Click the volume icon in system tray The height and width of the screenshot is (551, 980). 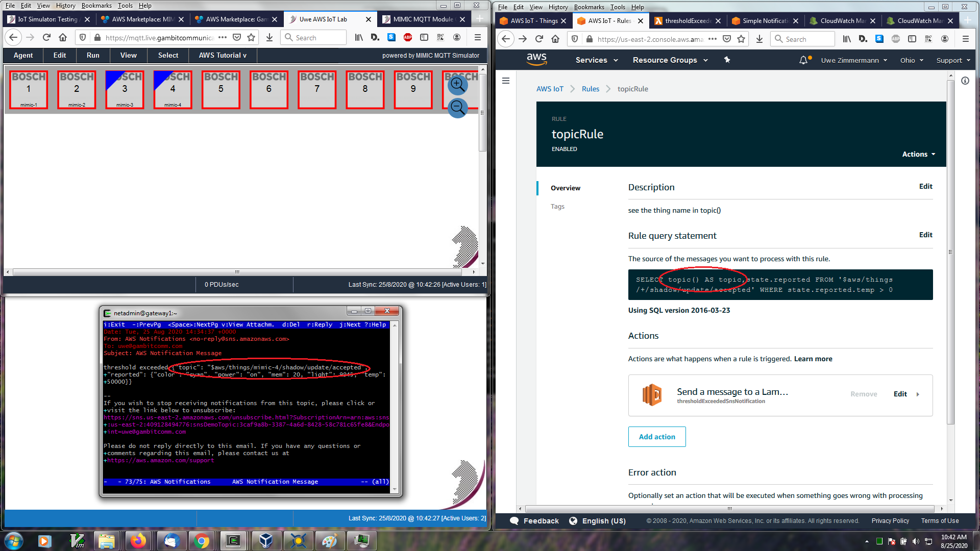pos(916,541)
